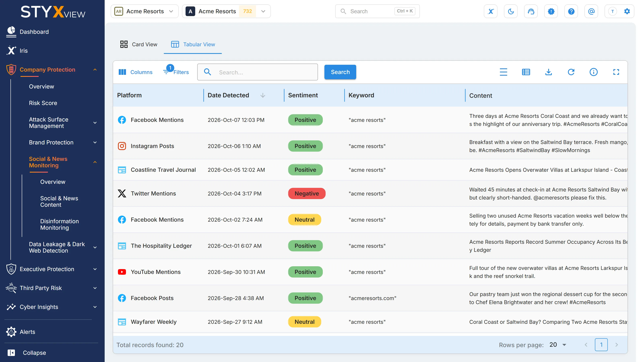This screenshot has width=644, height=362.
Task: Go to page 1 button
Action: coord(601,345)
